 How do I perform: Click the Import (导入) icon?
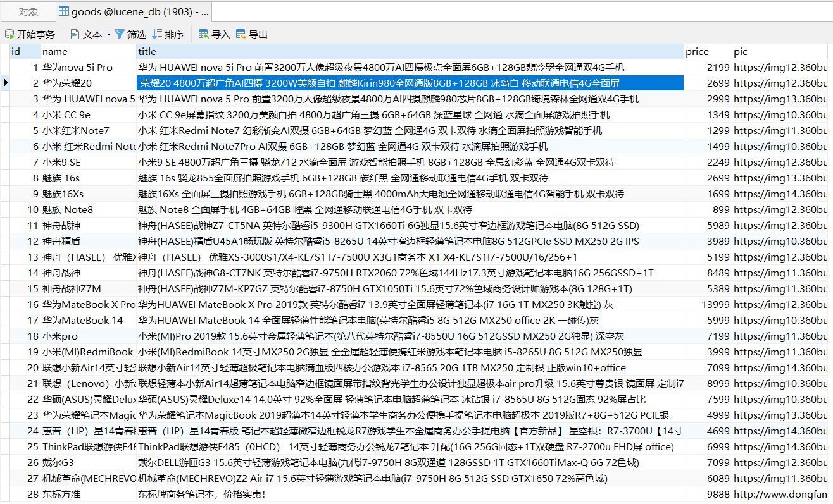[203, 34]
